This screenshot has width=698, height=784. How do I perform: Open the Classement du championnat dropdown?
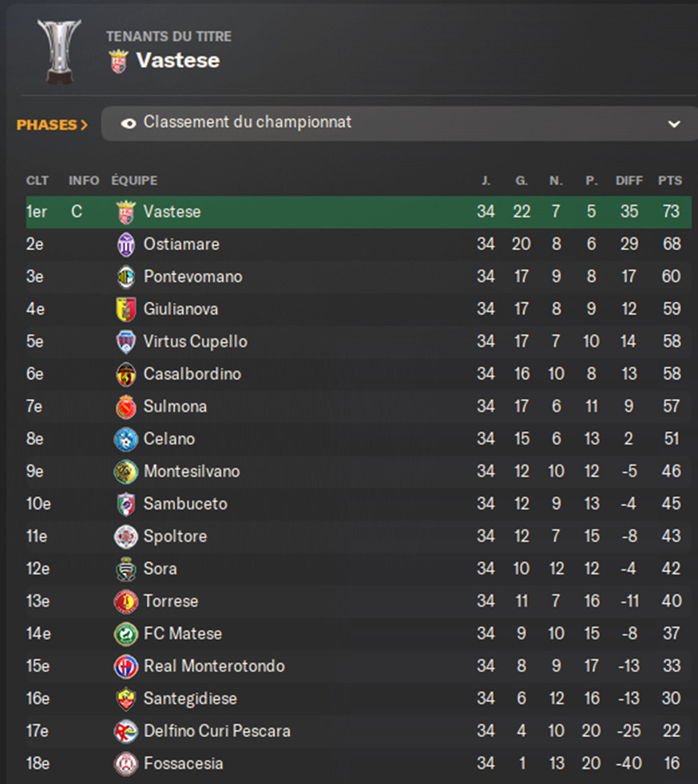(x=399, y=124)
